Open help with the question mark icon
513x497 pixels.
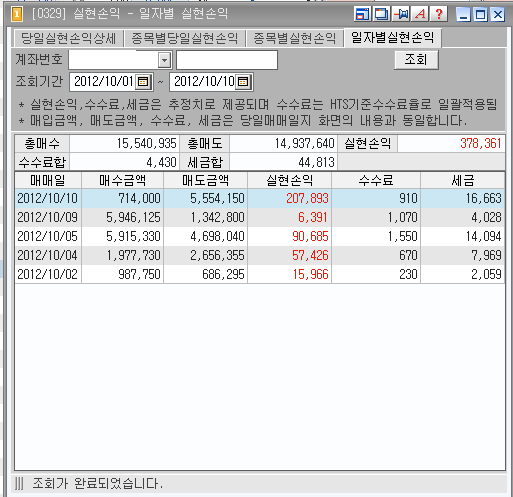click(439, 14)
